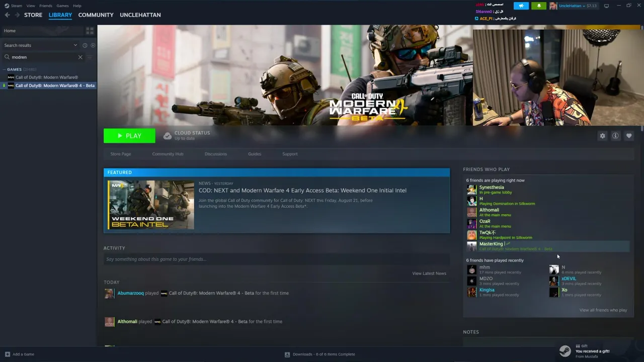Click the green PLAY button
The width and height of the screenshot is (644, 362).
coord(129,136)
